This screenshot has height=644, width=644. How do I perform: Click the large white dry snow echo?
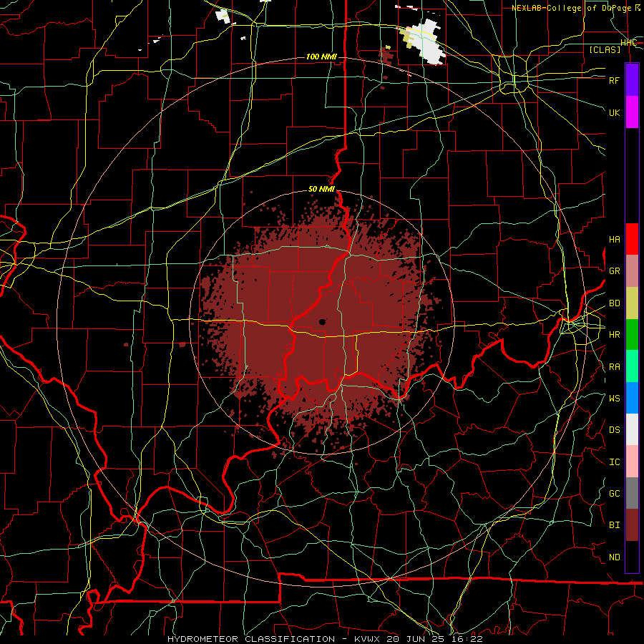426,42
